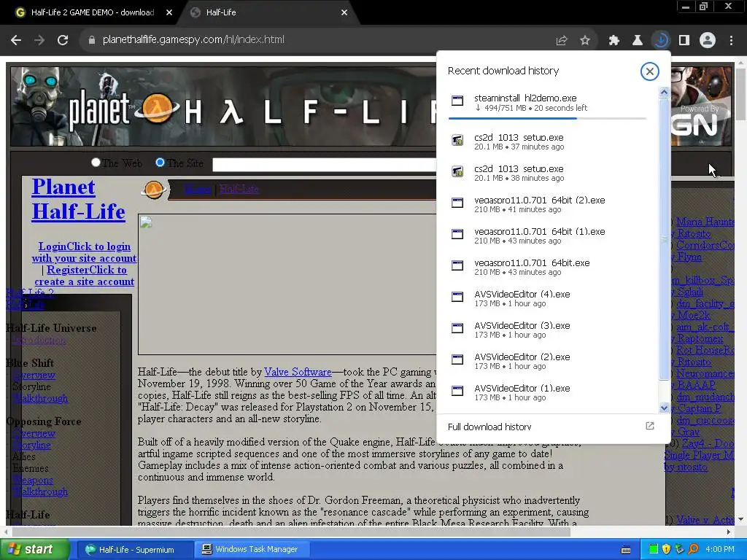
Task: Click the security shield tray icon
Action: coord(667,550)
